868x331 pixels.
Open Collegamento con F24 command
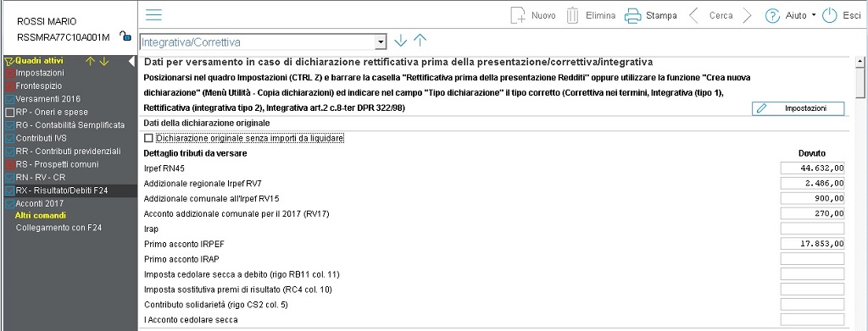pos(58,228)
